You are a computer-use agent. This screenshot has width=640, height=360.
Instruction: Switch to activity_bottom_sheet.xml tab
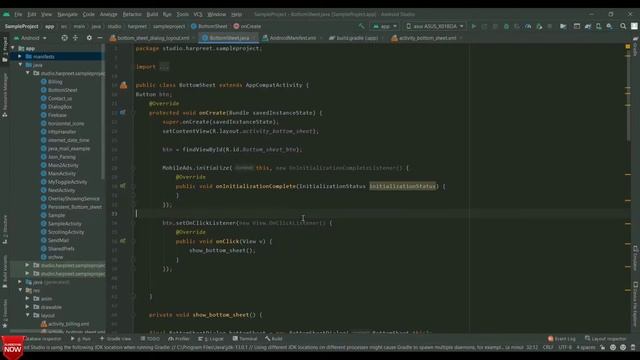coord(427,38)
